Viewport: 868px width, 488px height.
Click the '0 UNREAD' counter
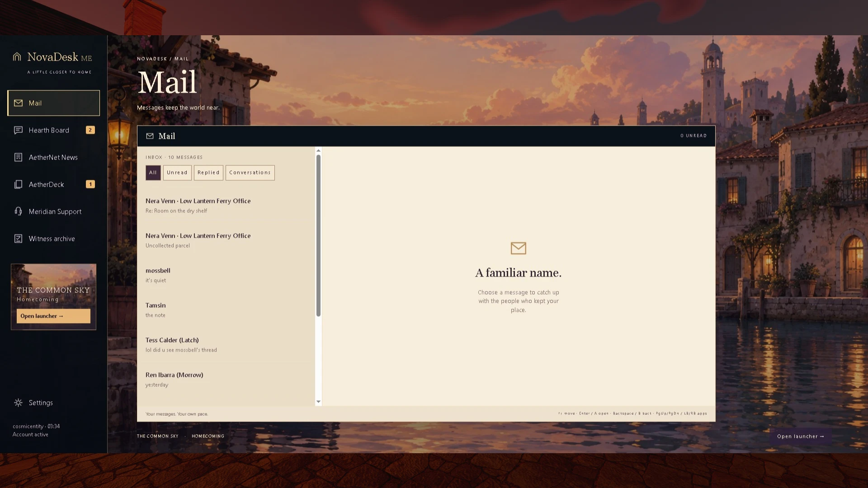pyautogui.click(x=693, y=136)
